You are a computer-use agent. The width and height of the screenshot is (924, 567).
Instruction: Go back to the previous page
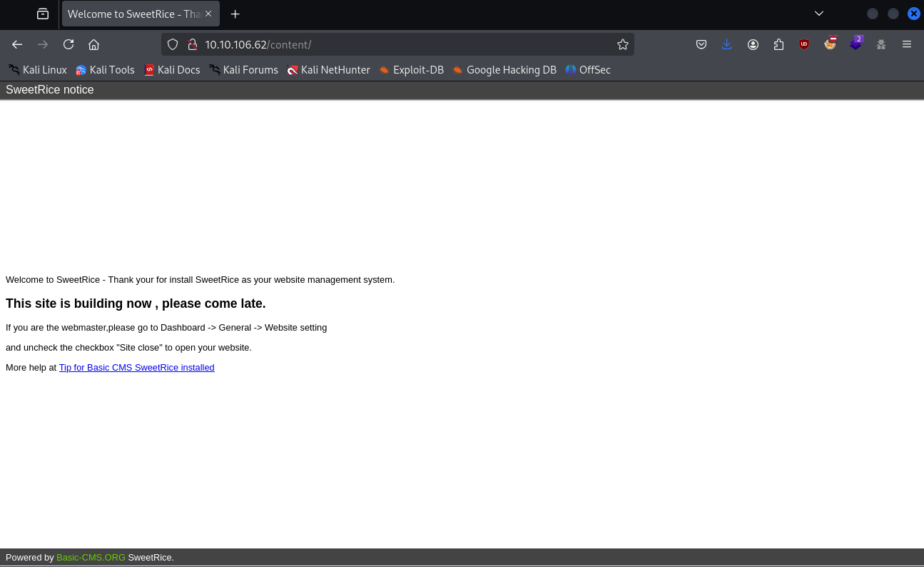[x=17, y=44]
